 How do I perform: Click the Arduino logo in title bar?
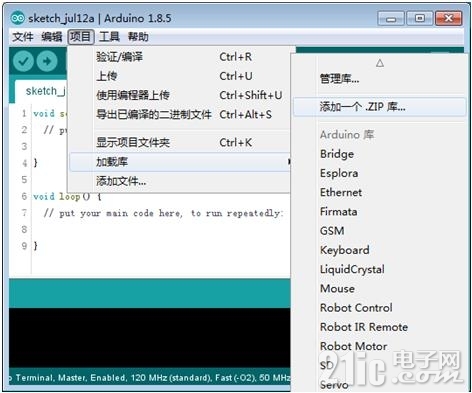[17, 18]
